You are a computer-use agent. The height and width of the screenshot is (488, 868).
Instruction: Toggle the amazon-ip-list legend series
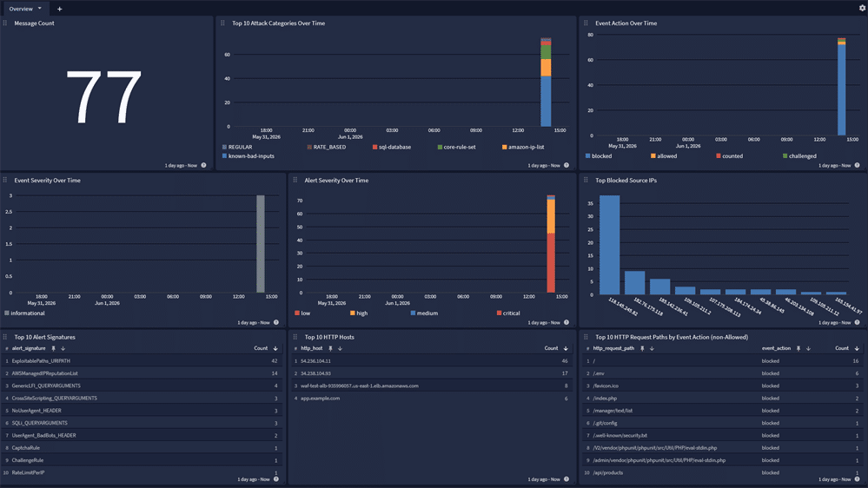pyautogui.click(x=523, y=147)
